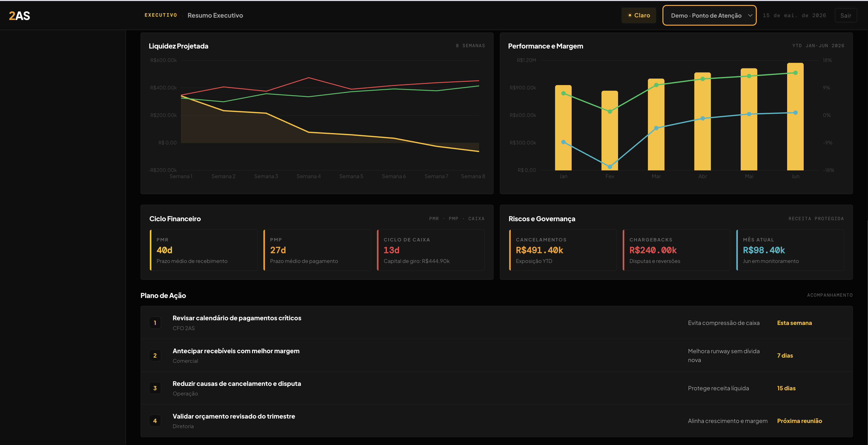
Task: Click the Chargebacks R$240.00k card
Action: 676,250
